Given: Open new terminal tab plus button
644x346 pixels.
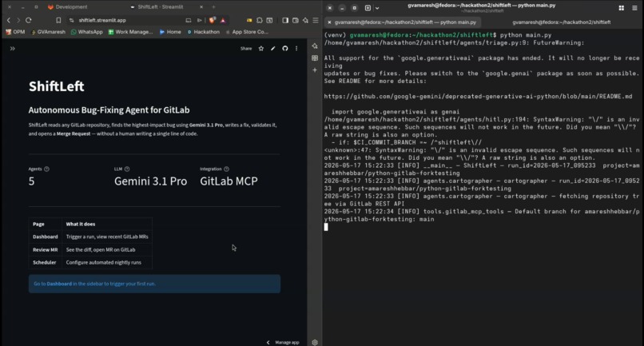Looking at the screenshot, I should [x=368, y=8].
